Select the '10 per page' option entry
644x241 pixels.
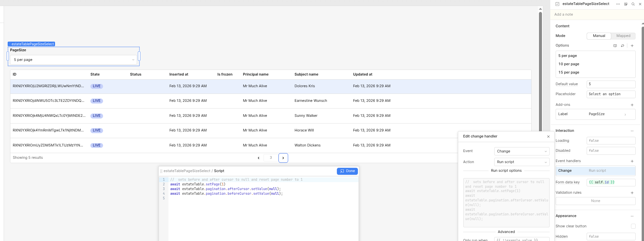[x=569, y=64]
